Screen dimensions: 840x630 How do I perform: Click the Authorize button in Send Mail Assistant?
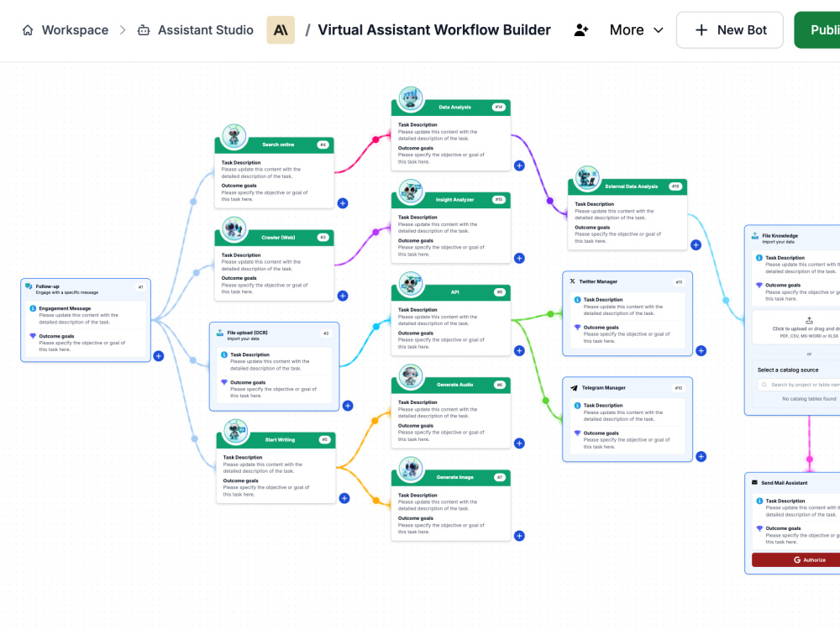(x=796, y=559)
